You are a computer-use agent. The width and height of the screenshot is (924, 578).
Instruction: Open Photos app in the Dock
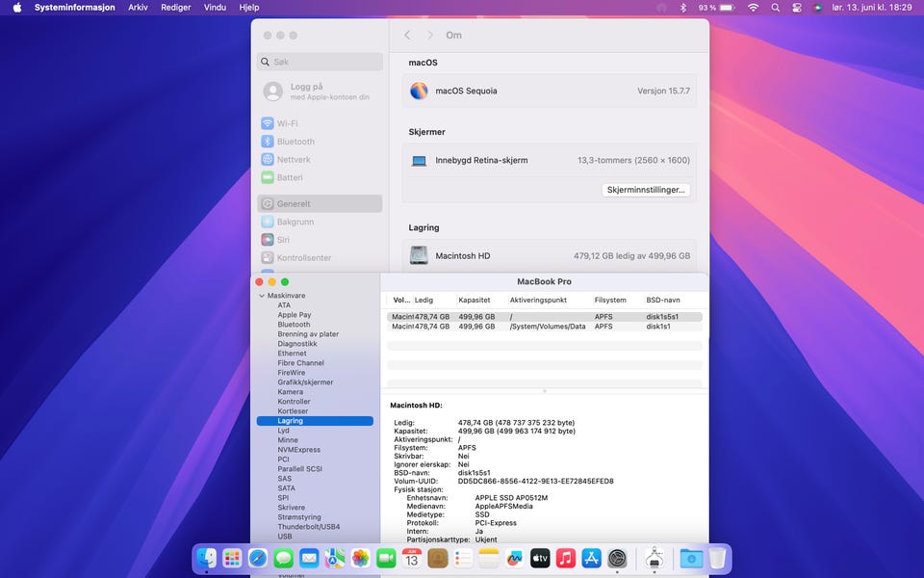click(x=360, y=558)
